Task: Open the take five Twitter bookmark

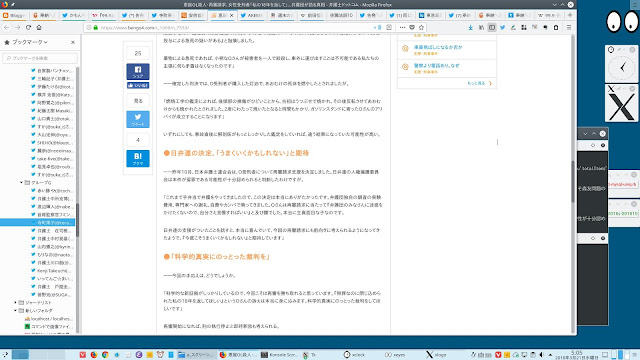Action: pyautogui.click(x=52, y=159)
